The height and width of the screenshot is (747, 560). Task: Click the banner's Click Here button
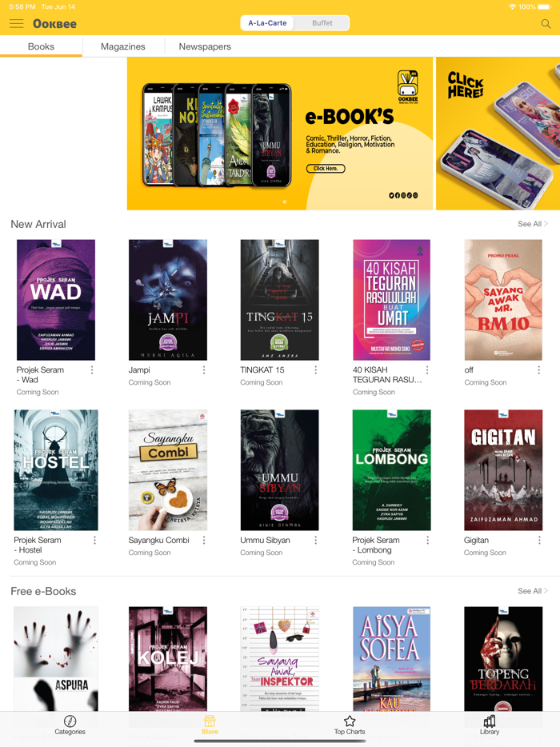326,168
